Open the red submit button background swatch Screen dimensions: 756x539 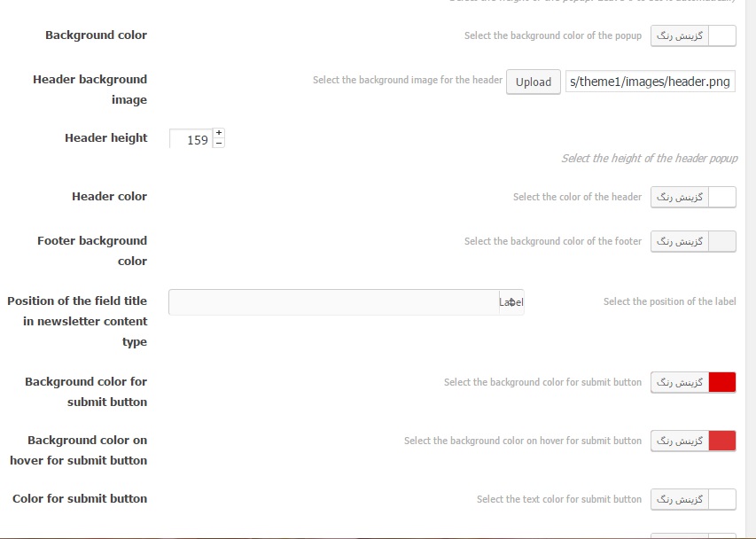point(722,382)
